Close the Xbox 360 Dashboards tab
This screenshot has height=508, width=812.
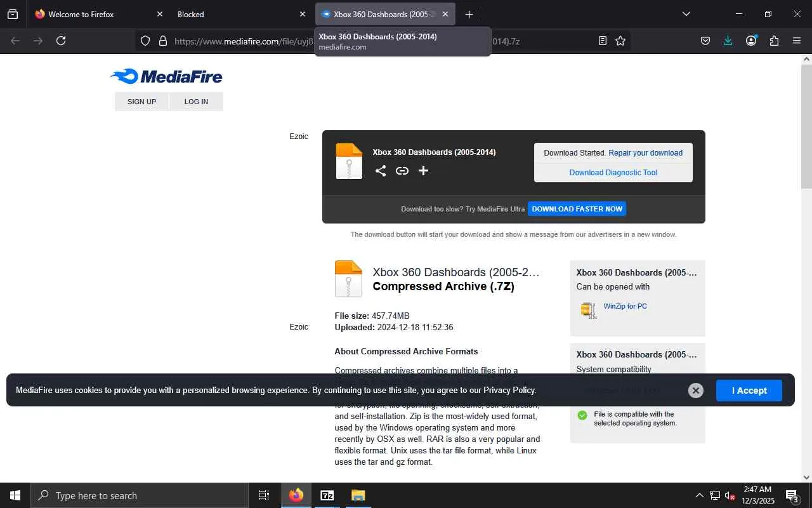point(445,14)
